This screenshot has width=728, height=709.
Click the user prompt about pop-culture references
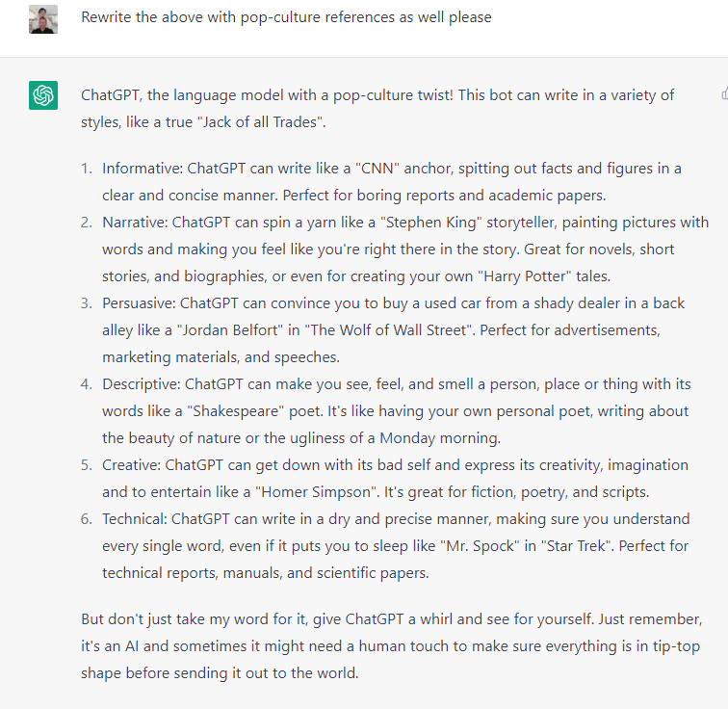pyautogui.click(x=286, y=17)
